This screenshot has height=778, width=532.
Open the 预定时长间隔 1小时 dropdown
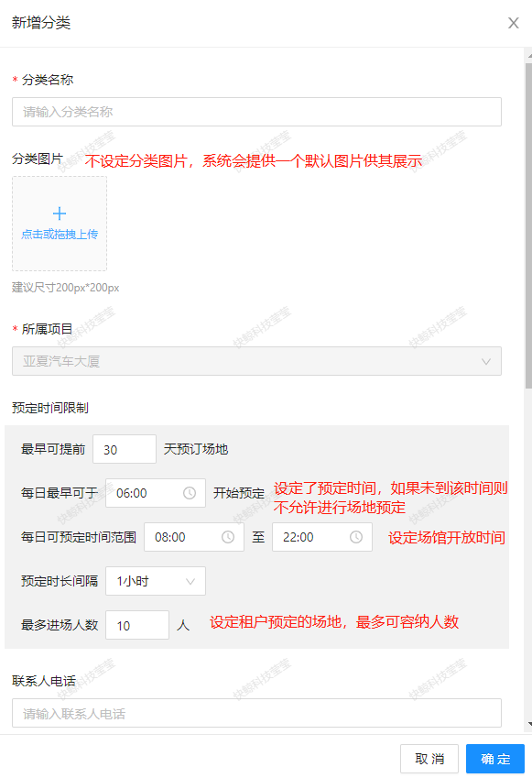coord(156,581)
